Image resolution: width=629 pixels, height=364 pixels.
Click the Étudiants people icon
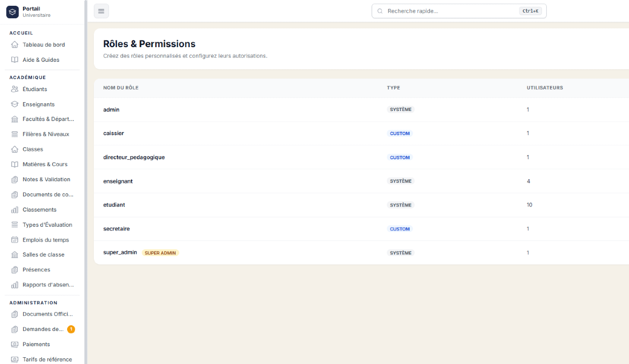pos(15,89)
